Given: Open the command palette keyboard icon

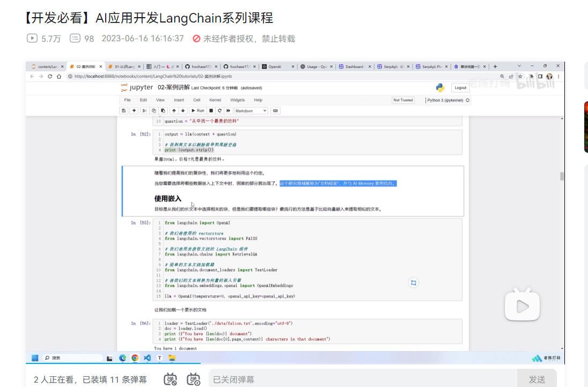Looking at the screenshot, I should [x=276, y=111].
